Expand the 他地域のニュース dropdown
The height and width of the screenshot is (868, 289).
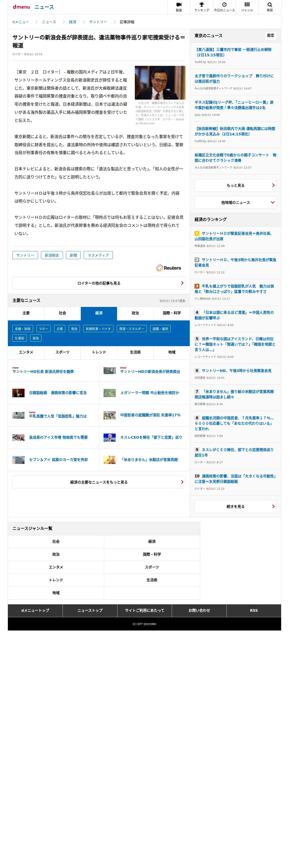click(235, 203)
